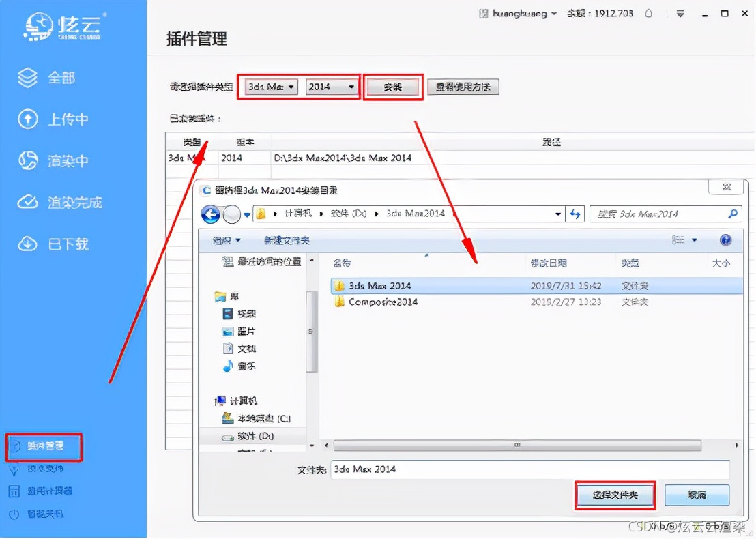This screenshot has height=539, width=756.
Task: Click the address bar folder icon
Action: coord(261,214)
